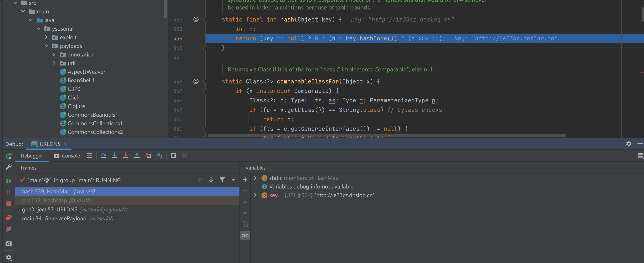The image size is (644, 263).
Task: Expand annotation package
Action: point(54,54)
